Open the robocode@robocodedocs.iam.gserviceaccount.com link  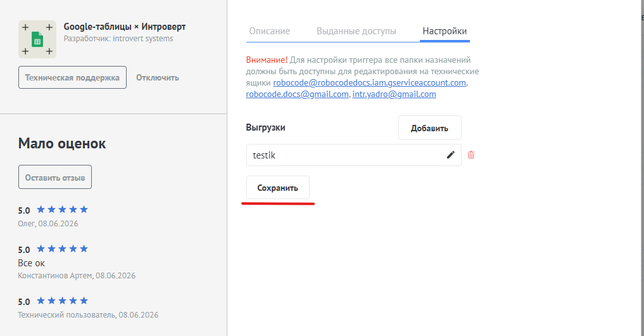pos(370,82)
